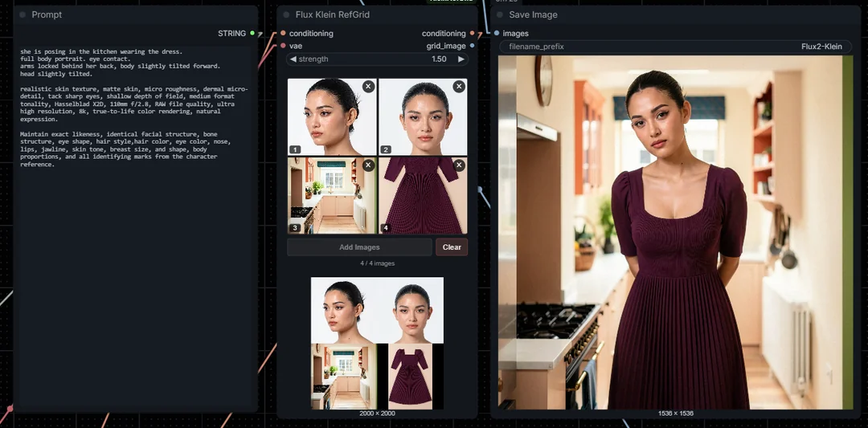Remove kitchen reference image 3 with X

[368, 165]
